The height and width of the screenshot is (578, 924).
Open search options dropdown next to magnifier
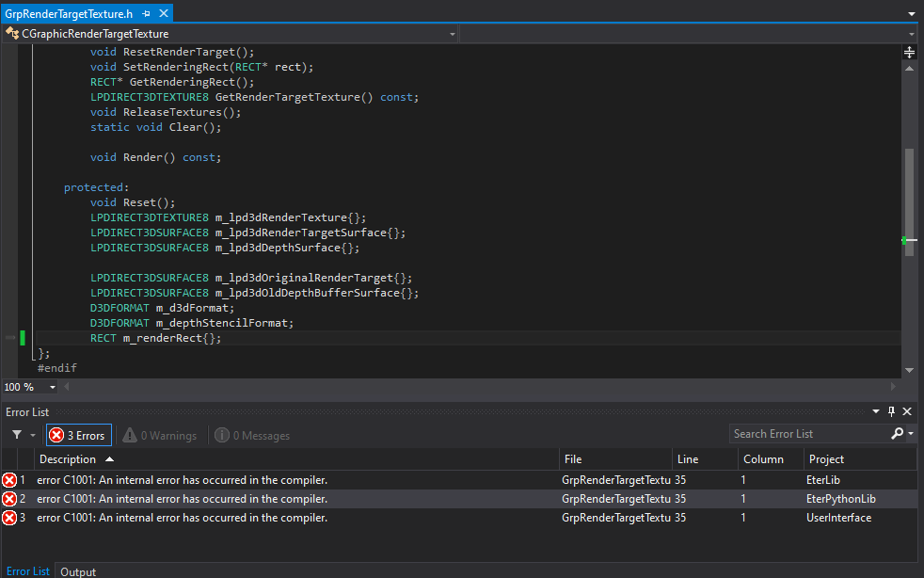[911, 433]
